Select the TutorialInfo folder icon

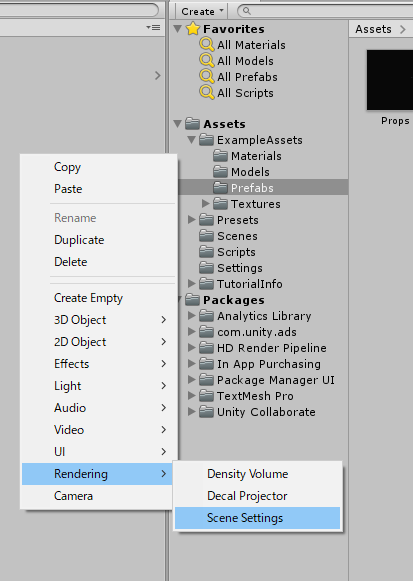[206, 283]
